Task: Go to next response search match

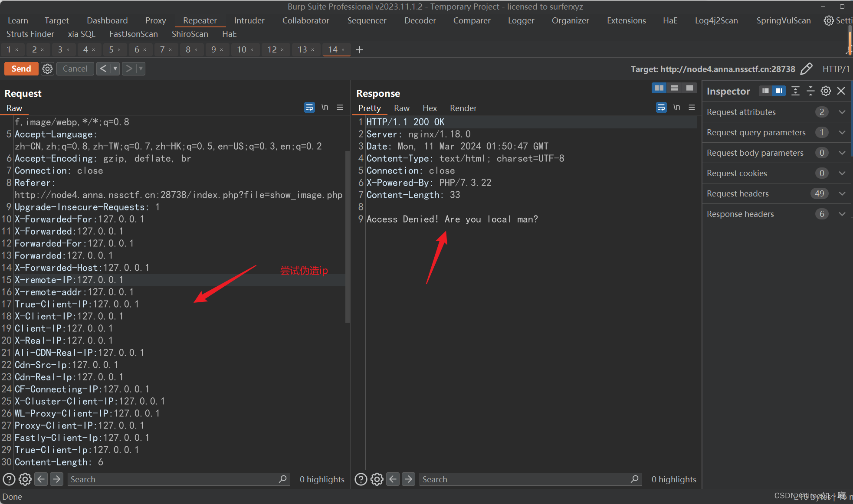Action: click(x=408, y=479)
